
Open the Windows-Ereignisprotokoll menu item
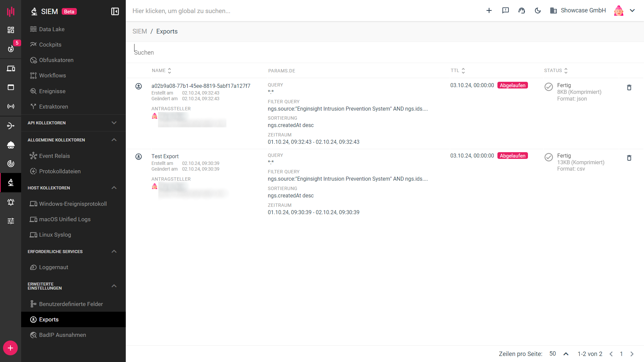click(73, 204)
